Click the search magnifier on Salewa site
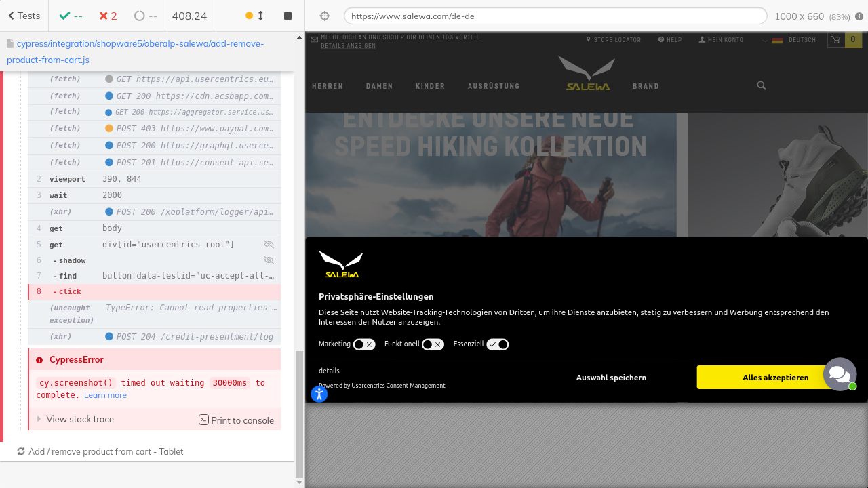 (x=762, y=85)
